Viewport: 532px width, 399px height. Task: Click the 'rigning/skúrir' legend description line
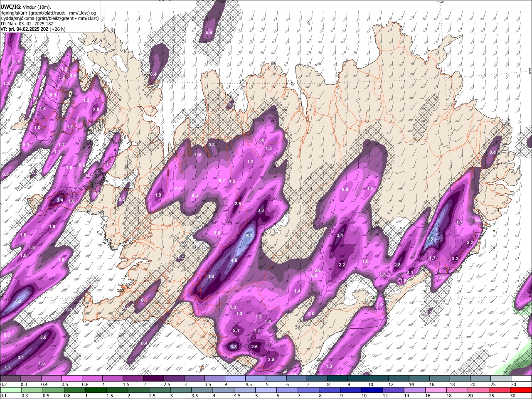coord(48,12)
